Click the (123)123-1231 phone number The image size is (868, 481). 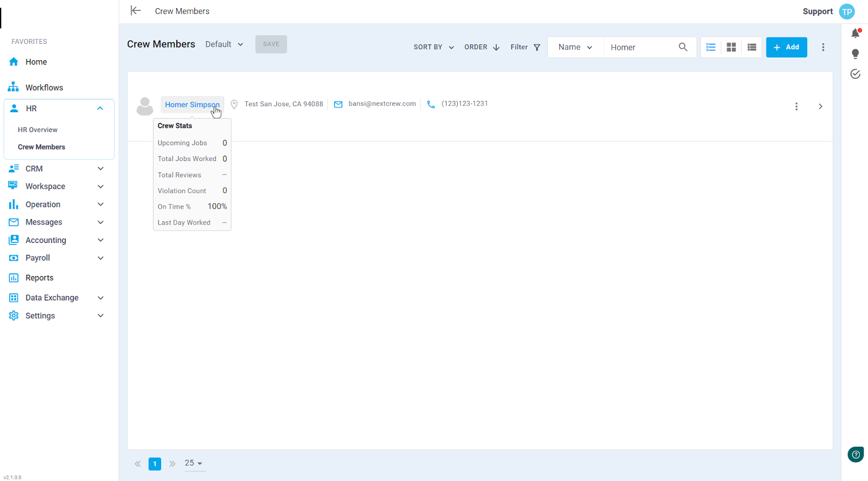464,104
